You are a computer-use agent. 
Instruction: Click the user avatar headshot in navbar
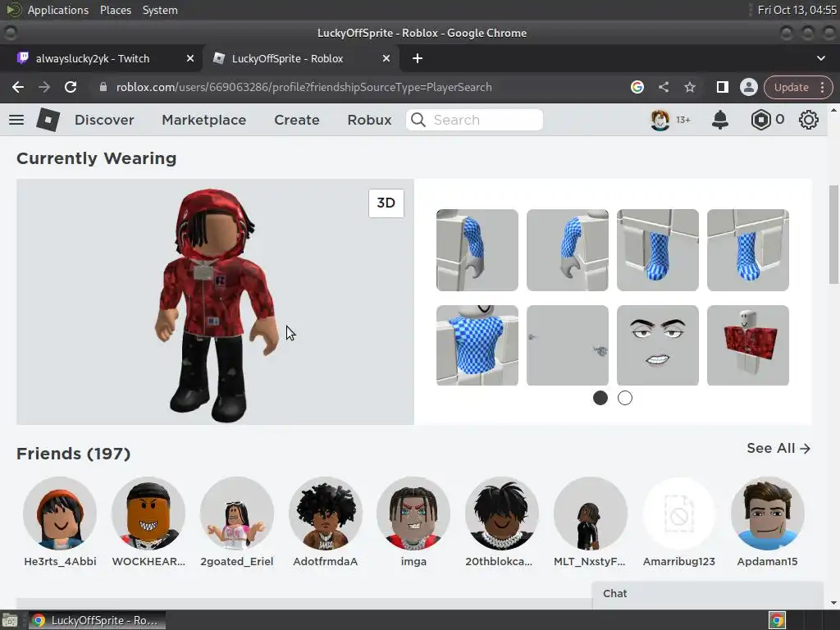[660, 120]
